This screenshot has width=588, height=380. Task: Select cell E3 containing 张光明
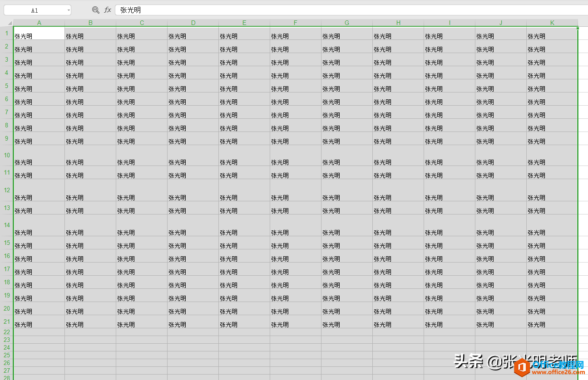click(x=244, y=59)
